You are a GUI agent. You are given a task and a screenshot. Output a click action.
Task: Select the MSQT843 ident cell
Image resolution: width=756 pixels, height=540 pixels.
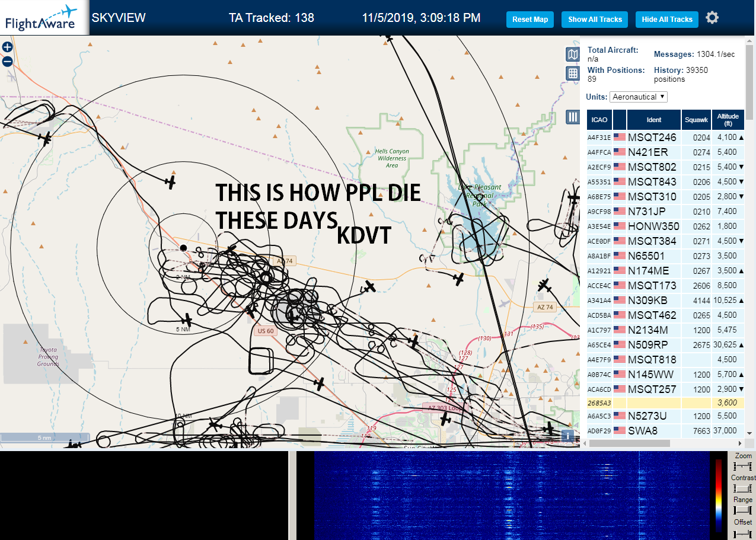pos(654,181)
